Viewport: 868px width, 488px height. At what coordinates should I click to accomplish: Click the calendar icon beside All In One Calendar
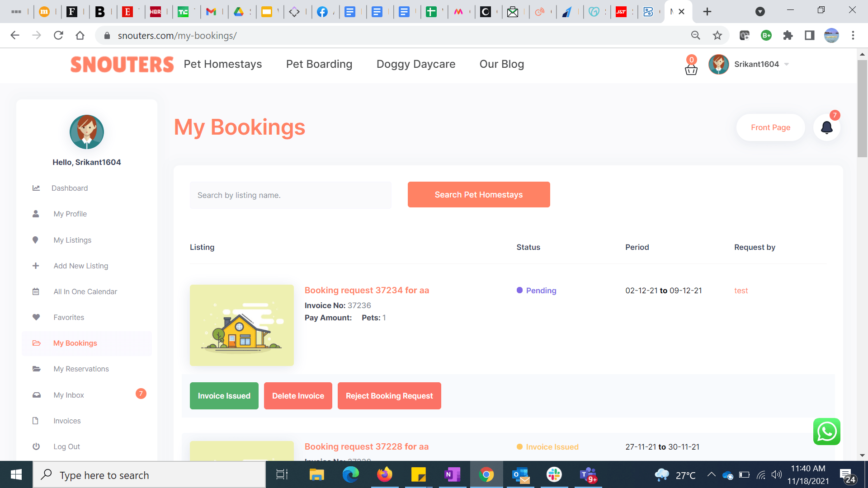click(36, 291)
